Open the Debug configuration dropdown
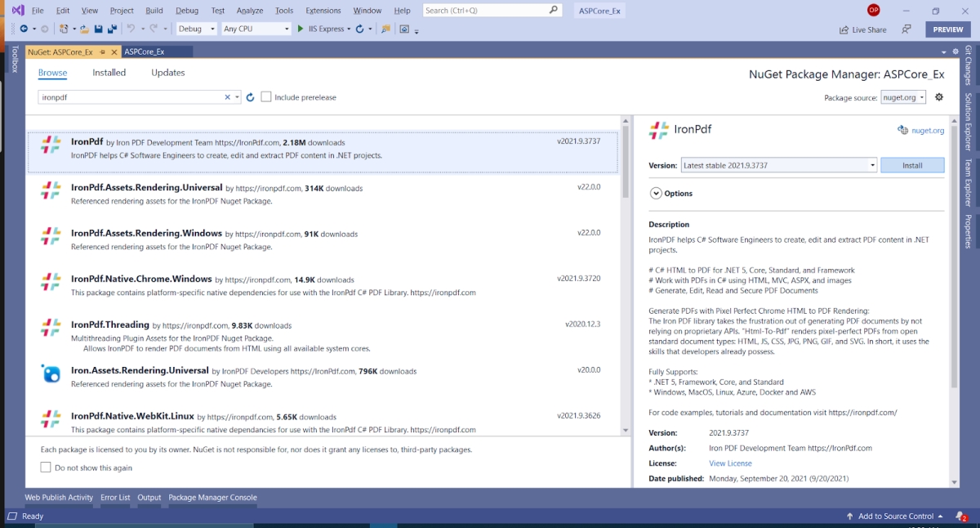Screen dimensions: 980x528 pos(197,29)
